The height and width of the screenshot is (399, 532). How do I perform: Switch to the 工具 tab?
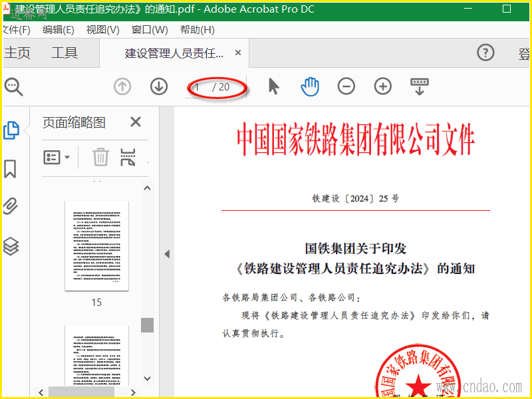coord(65,53)
